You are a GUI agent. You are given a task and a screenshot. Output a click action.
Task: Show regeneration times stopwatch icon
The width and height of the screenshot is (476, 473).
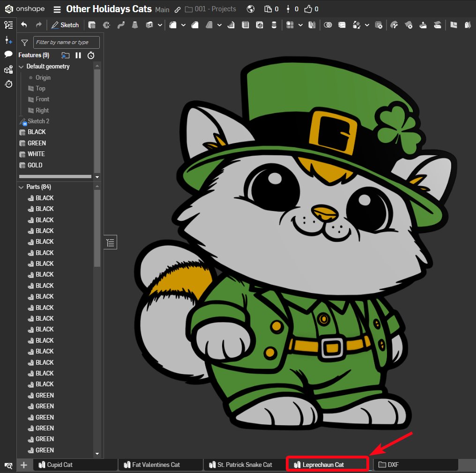pos(91,55)
